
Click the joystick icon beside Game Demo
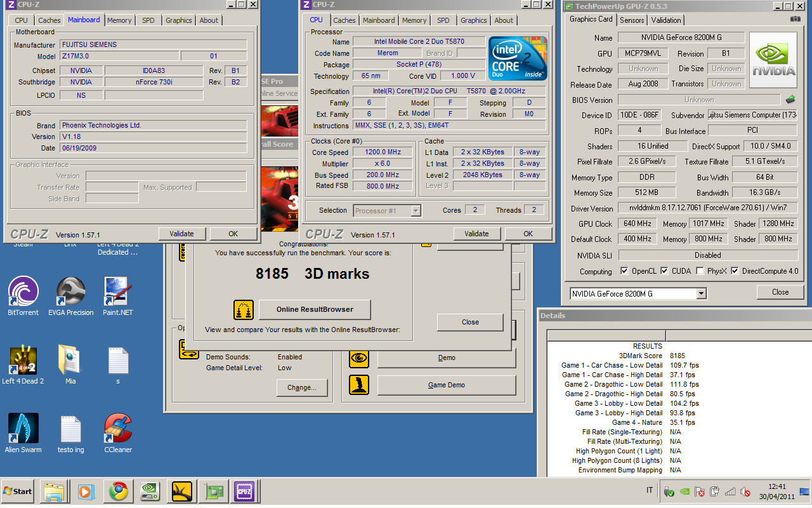click(x=359, y=385)
